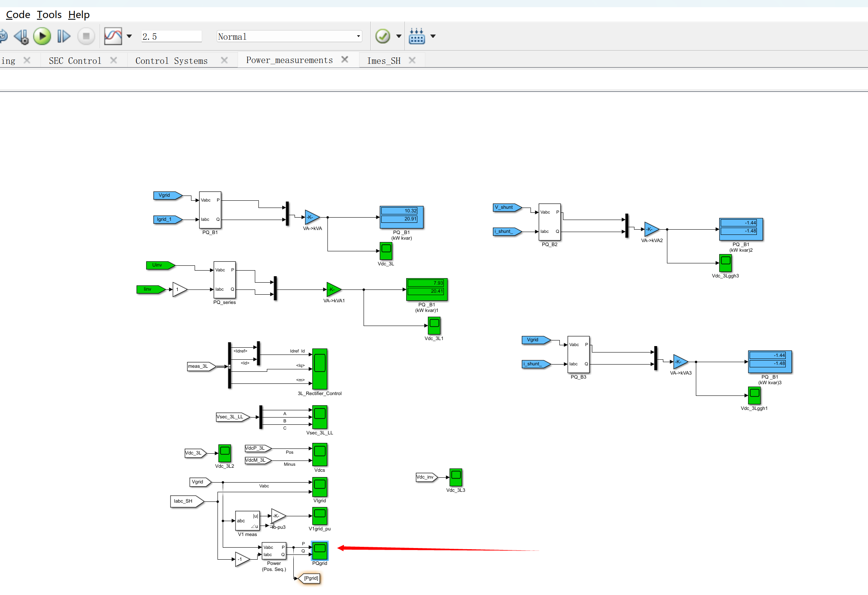This screenshot has width=868, height=595.
Task: Open the PQgrid scope block
Action: click(x=320, y=550)
